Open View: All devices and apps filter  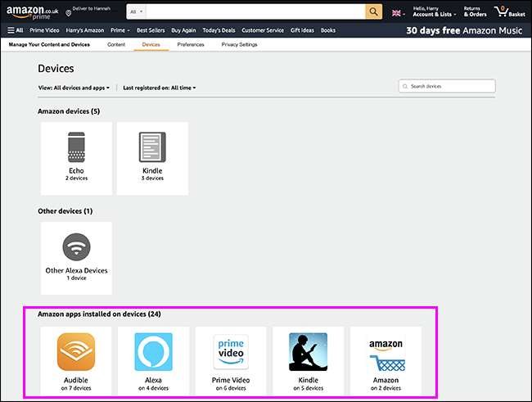click(74, 88)
